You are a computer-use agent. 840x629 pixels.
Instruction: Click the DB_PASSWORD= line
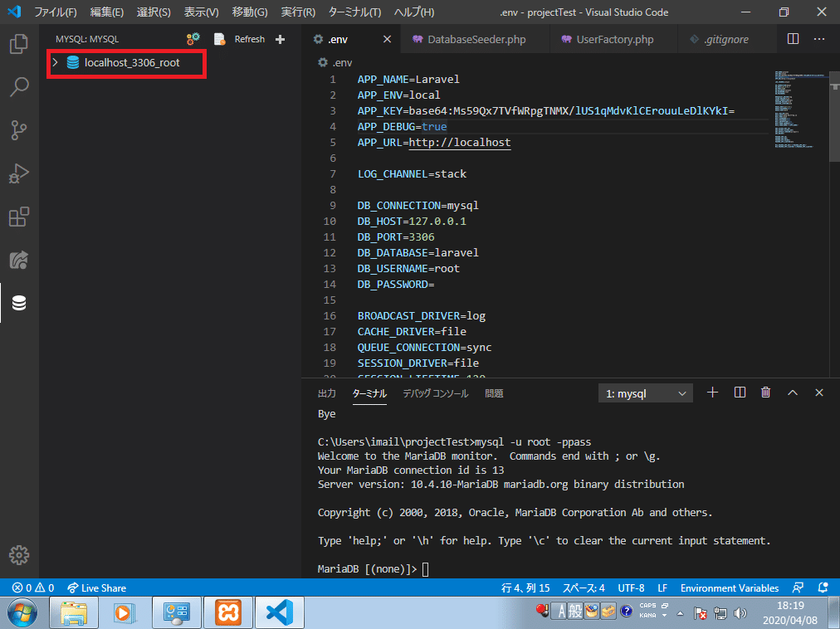coord(396,285)
